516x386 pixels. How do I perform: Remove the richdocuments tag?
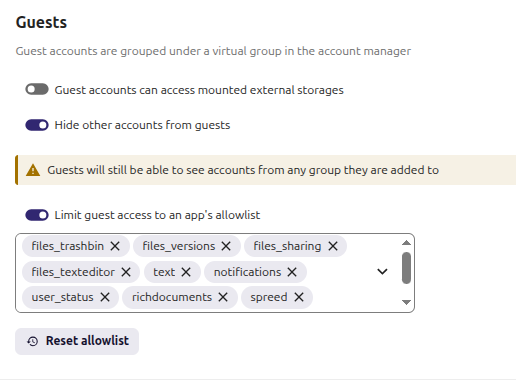[x=223, y=297]
